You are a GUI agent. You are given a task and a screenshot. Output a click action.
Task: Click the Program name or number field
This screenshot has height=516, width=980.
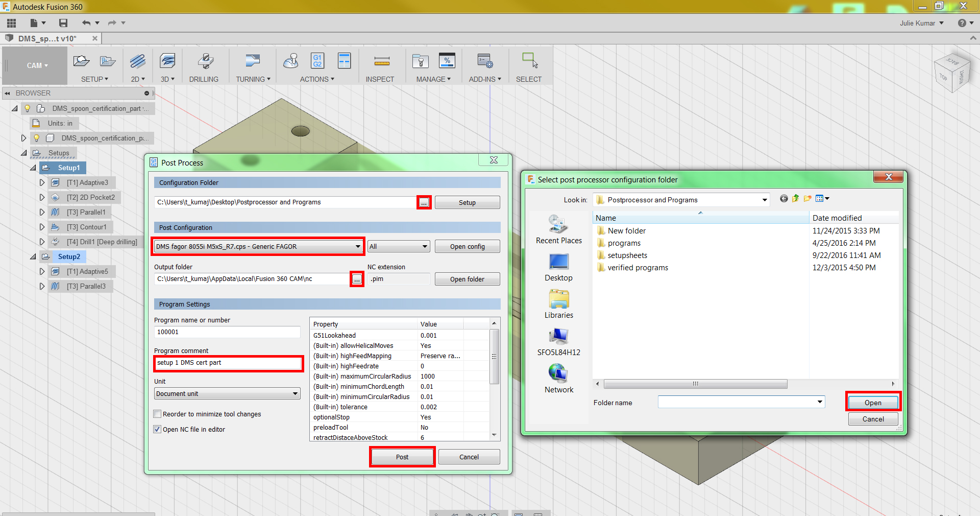227,332
